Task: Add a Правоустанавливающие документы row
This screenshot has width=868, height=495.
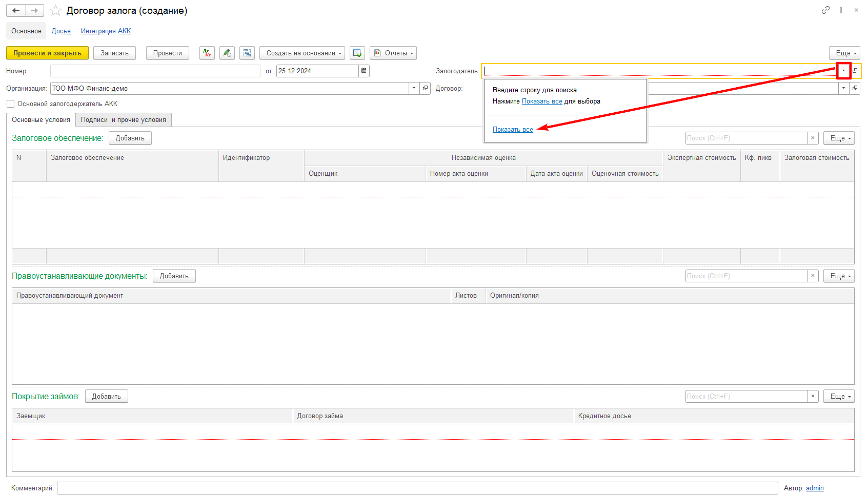Action: click(x=174, y=276)
